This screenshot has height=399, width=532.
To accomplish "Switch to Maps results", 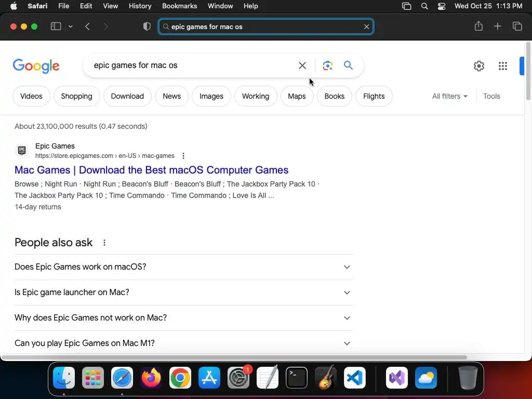I will coord(297,96).
